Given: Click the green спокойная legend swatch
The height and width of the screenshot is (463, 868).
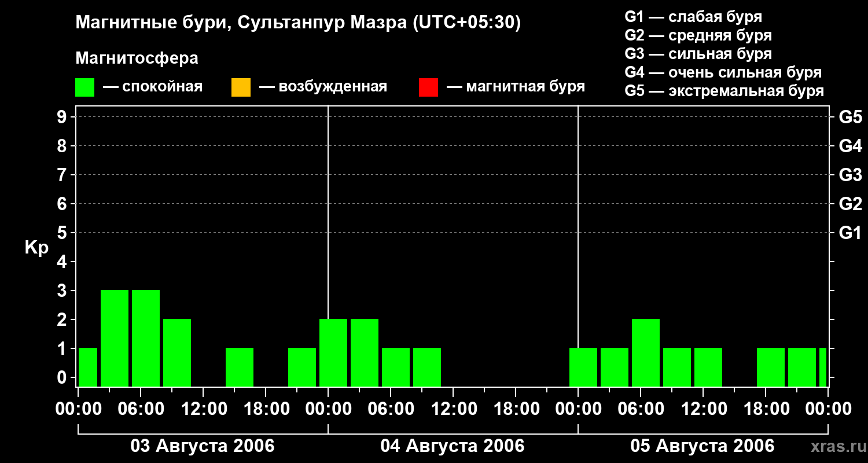Looking at the screenshot, I should coord(85,87).
